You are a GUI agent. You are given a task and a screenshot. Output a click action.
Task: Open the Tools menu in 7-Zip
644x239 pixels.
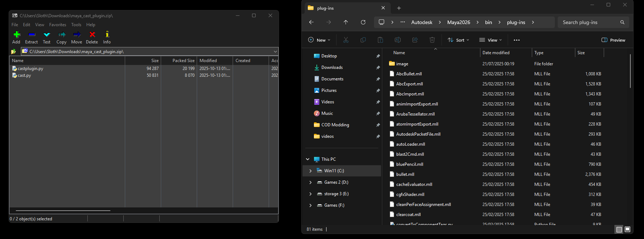click(x=76, y=25)
